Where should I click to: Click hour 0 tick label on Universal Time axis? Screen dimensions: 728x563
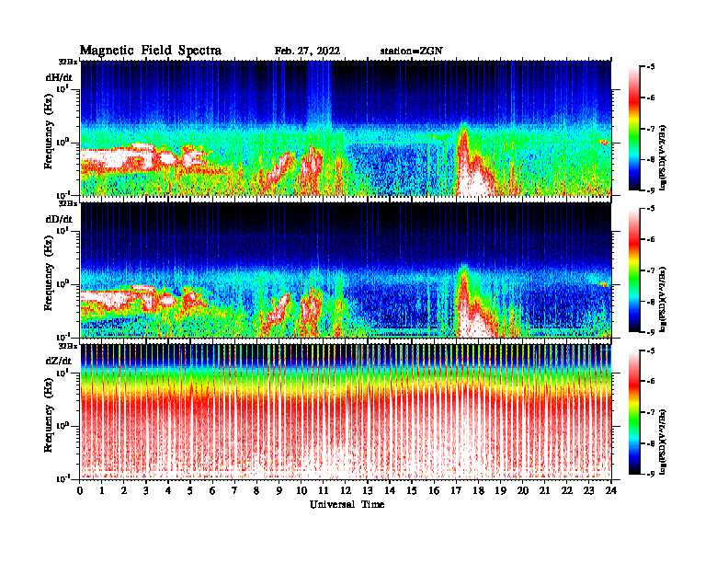click(x=80, y=491)
